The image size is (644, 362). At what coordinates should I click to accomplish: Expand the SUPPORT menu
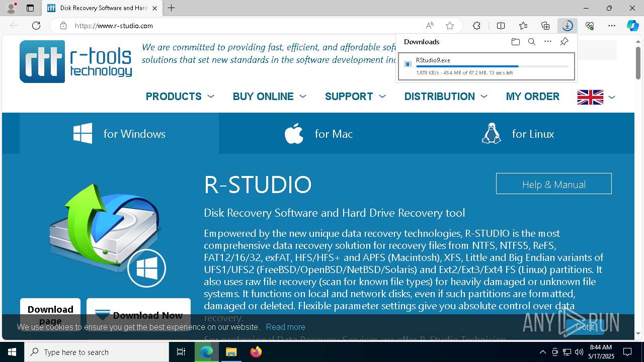(355, 97)
